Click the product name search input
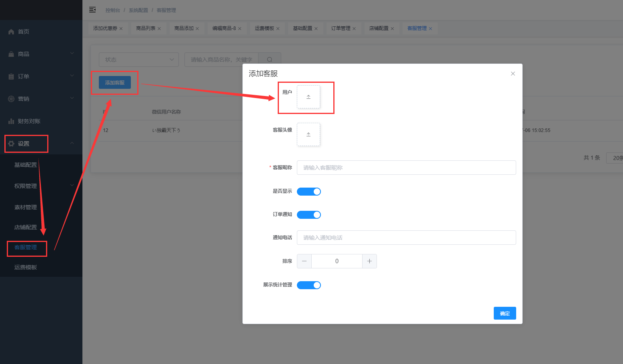The image size is (623, 364). [x=222, y=60]
